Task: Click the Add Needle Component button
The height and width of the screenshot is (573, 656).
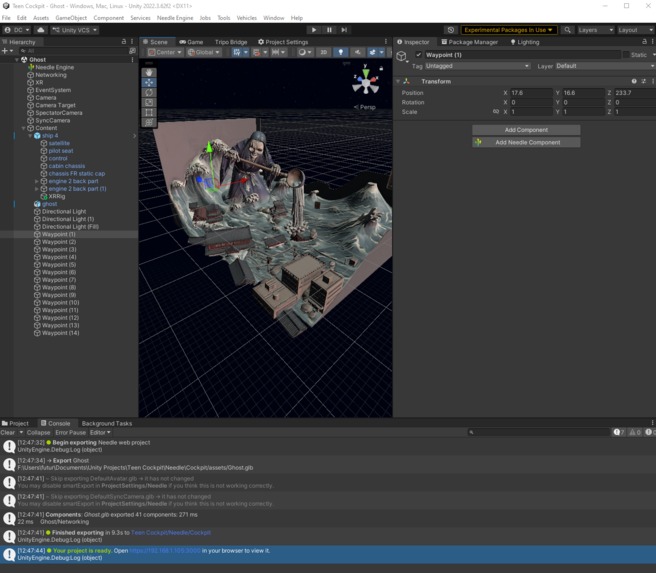Action: pyautogui.click(x=526, y=142)
